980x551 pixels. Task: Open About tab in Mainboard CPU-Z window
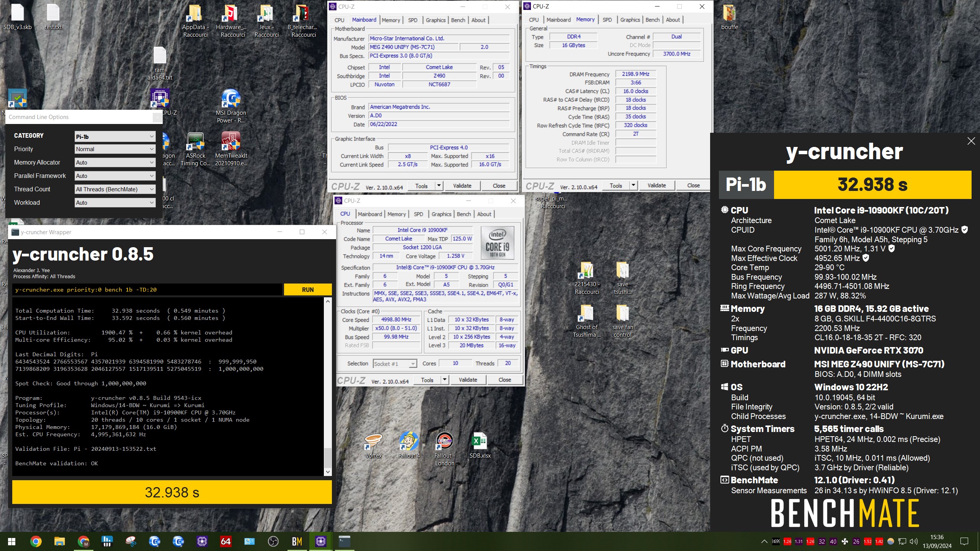(x=478, y=20)
